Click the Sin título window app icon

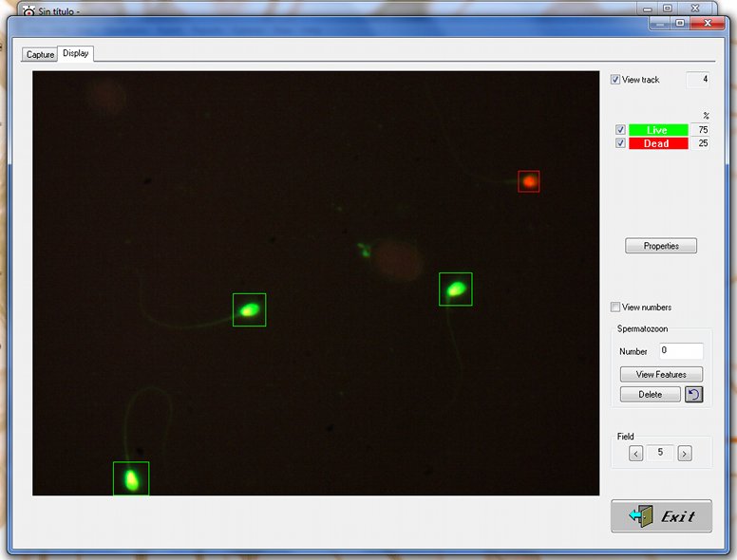tap(28, 10)
